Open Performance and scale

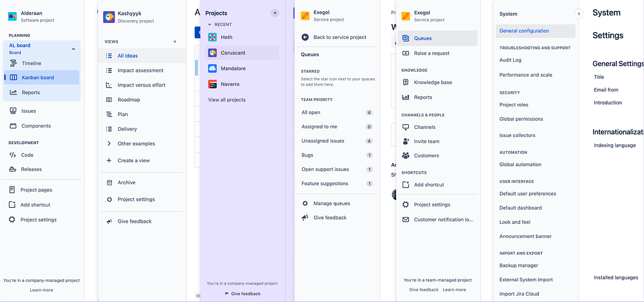coord(526,75)
